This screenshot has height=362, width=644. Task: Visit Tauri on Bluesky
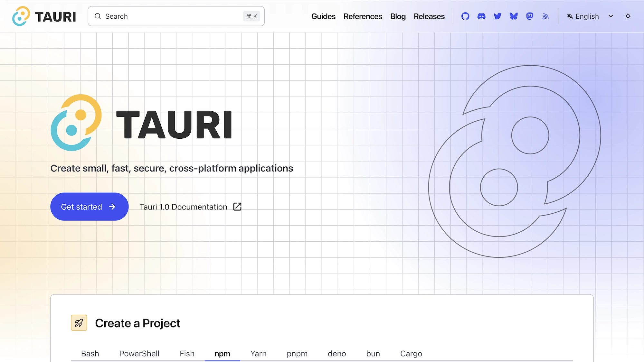coord(514,16)
